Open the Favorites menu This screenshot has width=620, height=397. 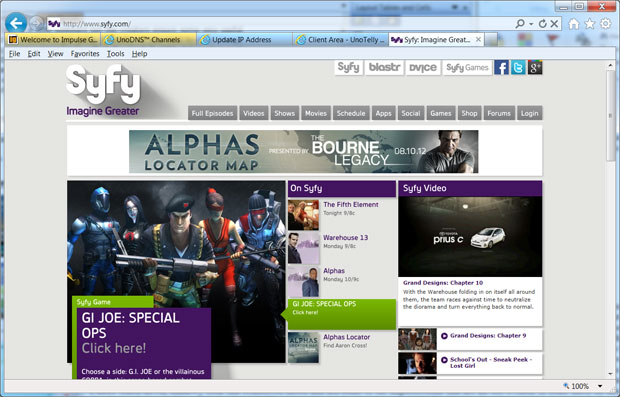pos(85,54)
